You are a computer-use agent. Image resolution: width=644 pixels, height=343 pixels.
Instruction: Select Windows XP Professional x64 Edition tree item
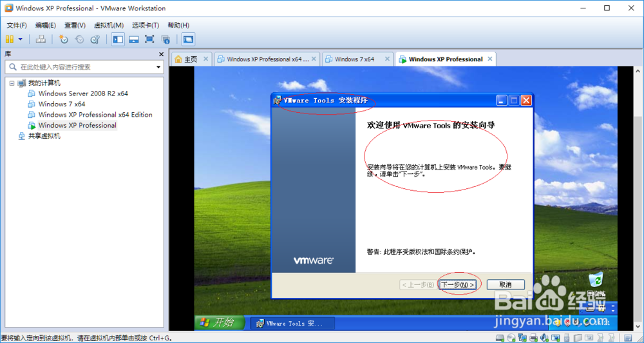pos(95,115)
